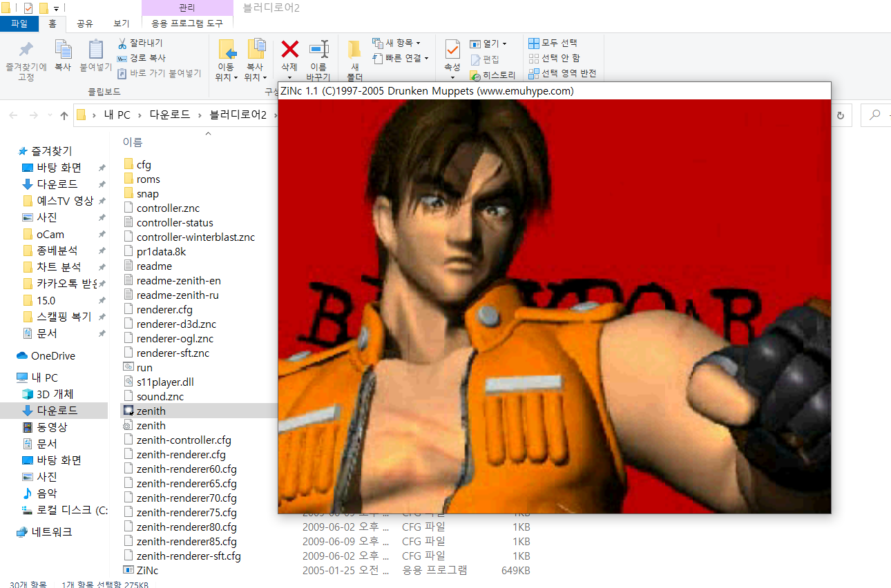Select 3D 개체 in navigation pane
Screen dimensions: 891x588
(x=55, y=394)
